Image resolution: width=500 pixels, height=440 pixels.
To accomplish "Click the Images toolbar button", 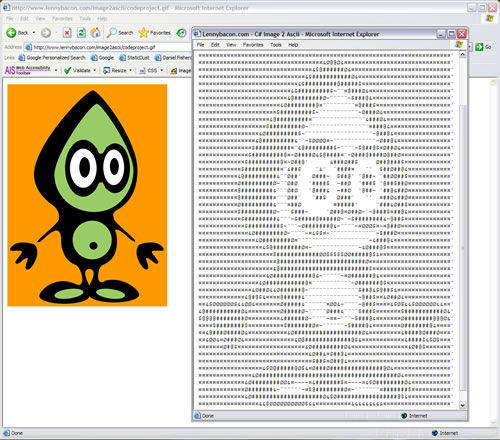I will click(181, 70).
